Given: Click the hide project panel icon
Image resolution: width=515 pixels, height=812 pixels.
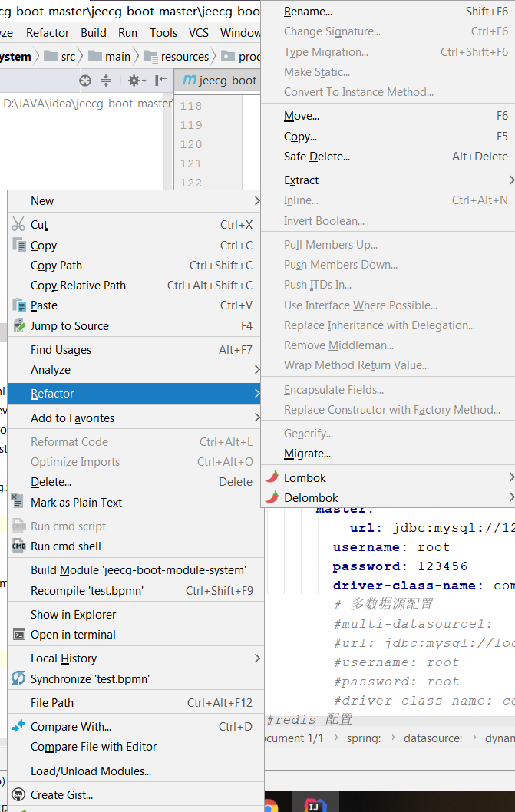Looking at the screenshot, I should tap(160, 80).
